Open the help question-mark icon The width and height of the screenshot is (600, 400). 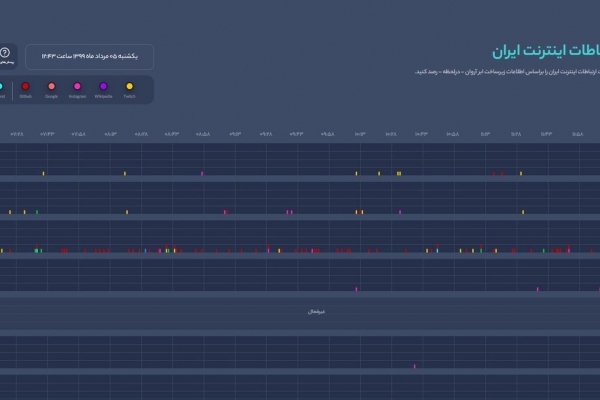[5, 52]
